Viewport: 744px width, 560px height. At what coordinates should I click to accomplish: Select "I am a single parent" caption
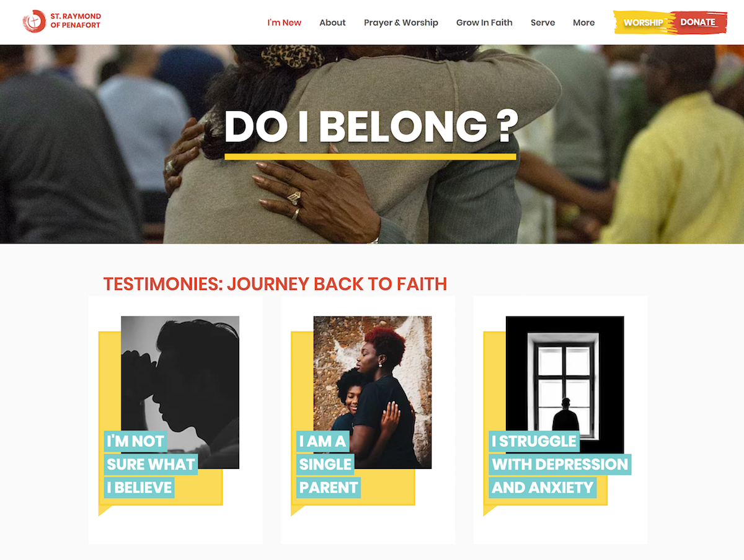pyautogui.click(x=328, y=465)
